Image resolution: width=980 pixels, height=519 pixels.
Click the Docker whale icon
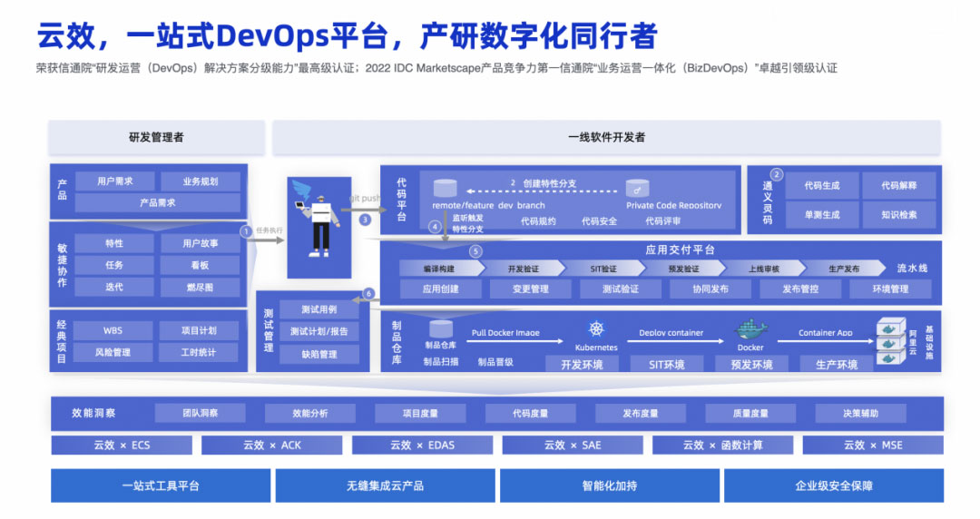[x=750, y=329]
